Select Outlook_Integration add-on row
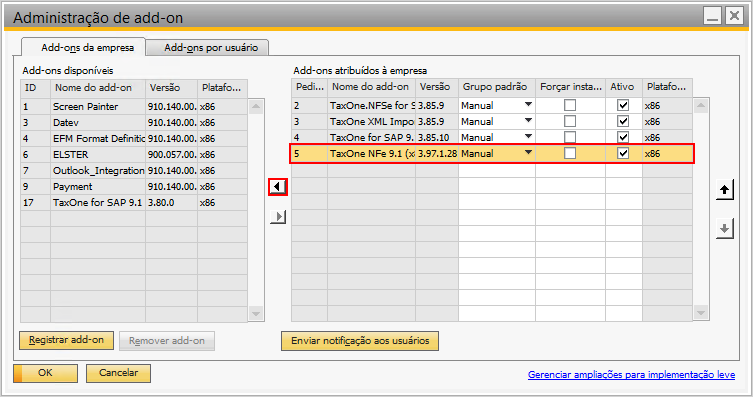Screen dimensions: 753x397 coord(134,170)
